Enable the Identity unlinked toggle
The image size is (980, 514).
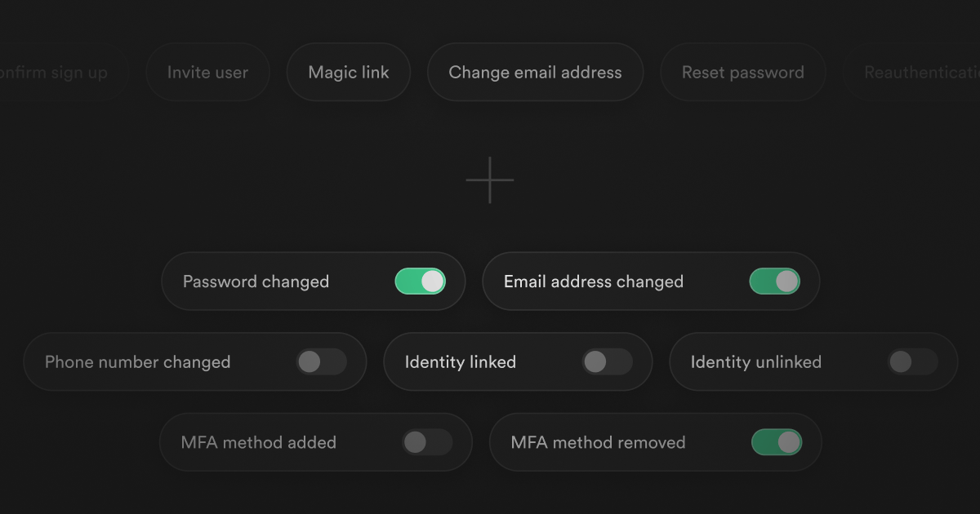click(x=912, y=362)
